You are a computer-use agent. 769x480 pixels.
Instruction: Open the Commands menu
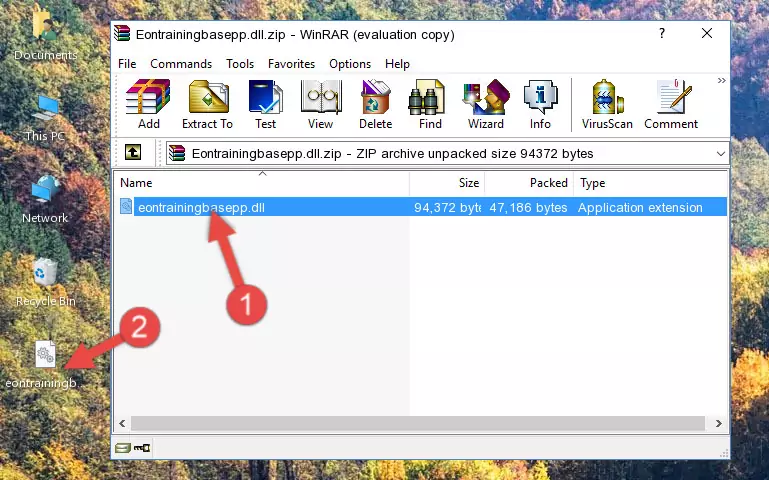pos(181,64)
